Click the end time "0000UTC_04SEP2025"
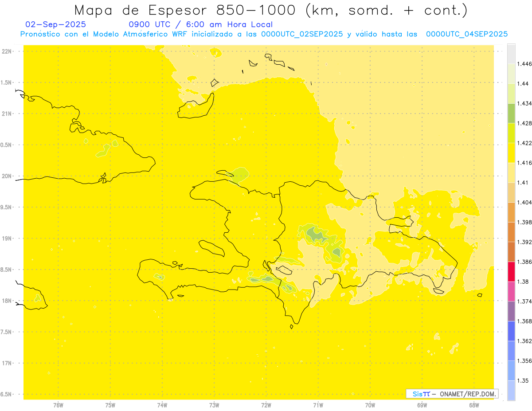532x411 pixels. tap(467, 34)
